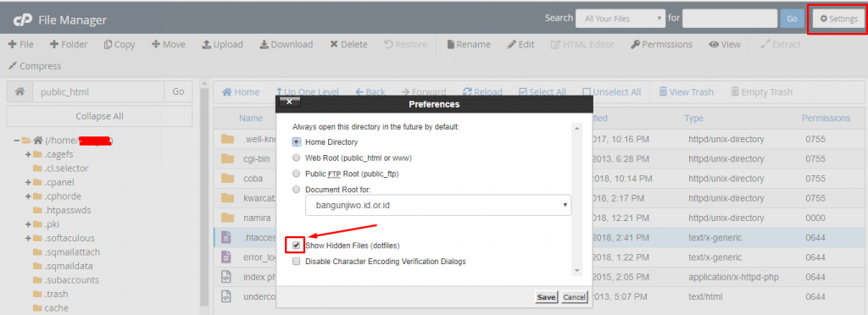Screen dimensions: 868x315
Task: Click the cPanel logo icon
Action: (22, 20)
